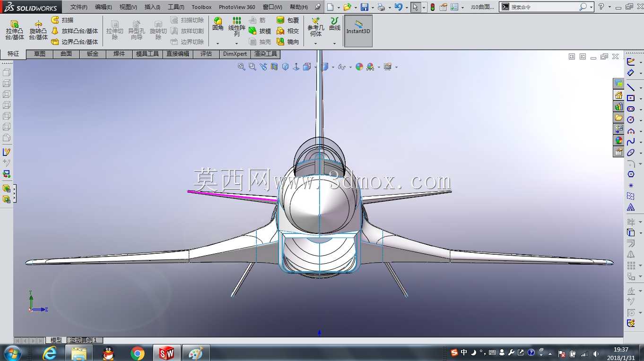Choose the Mirror (镜向) feature
This screenshot has width=644, height=361.
(x=287, y=42)
